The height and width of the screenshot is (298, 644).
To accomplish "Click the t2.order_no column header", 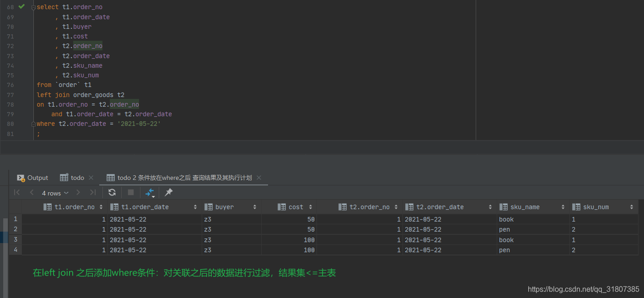I will coord(360,207).
